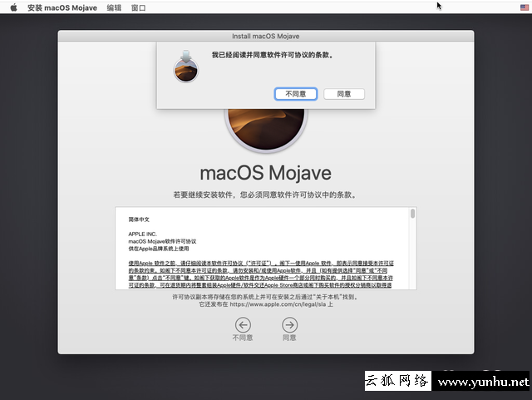This screenshot has width=532, height=400.
Task: Click the dialog message 我已经阅读并同意
Action: 272,55
